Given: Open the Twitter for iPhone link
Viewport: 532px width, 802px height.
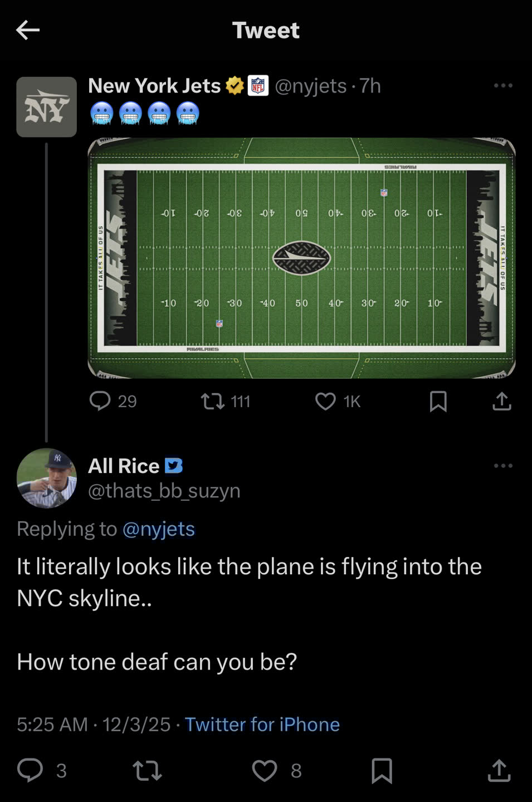Looking at the screenshot, I should pos(262,724).
